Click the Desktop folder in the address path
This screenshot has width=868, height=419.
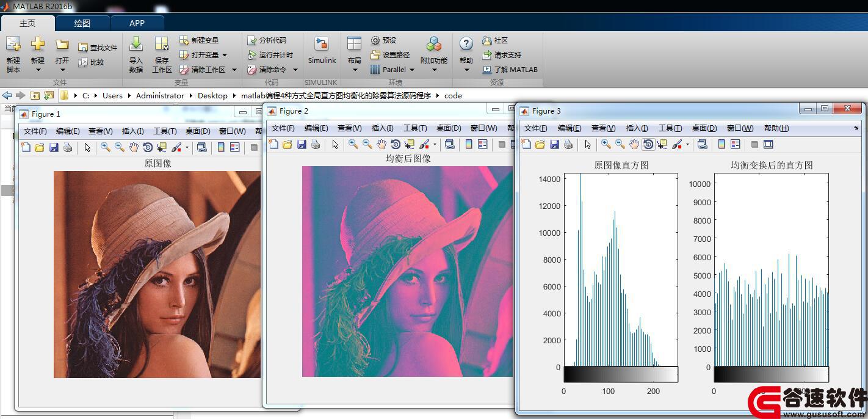[x=212, y=95]
